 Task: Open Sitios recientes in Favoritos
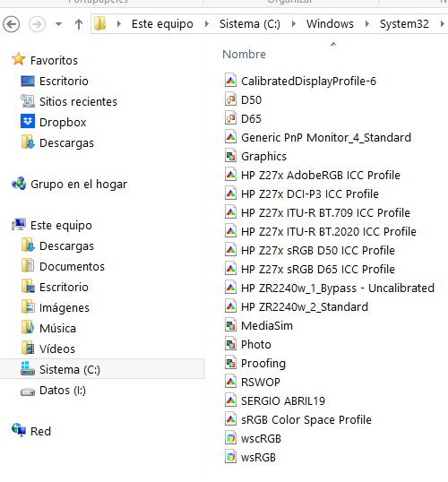point(78,102)
